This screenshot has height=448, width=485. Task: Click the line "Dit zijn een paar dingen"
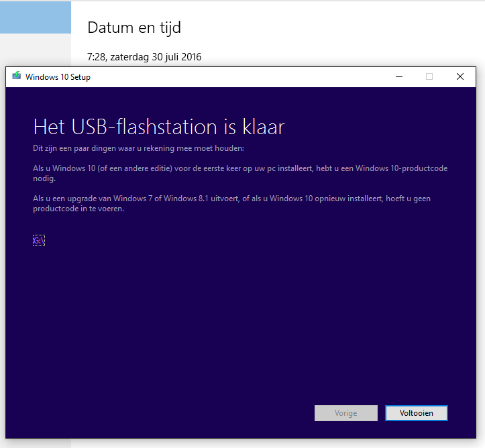[x=139, y=148]
